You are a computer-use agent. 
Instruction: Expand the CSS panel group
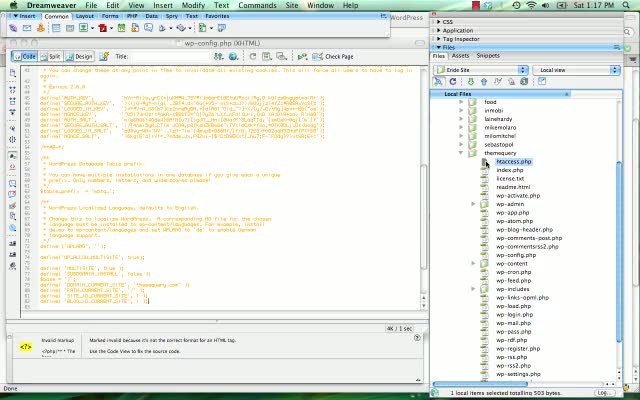pyautogui.click(x=439, y=22)
